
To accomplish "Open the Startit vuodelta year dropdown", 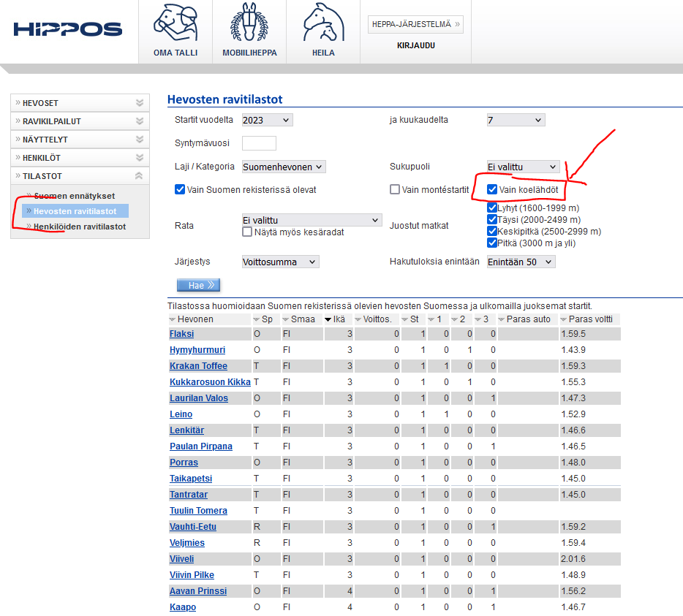I will [x=267, y=120].
